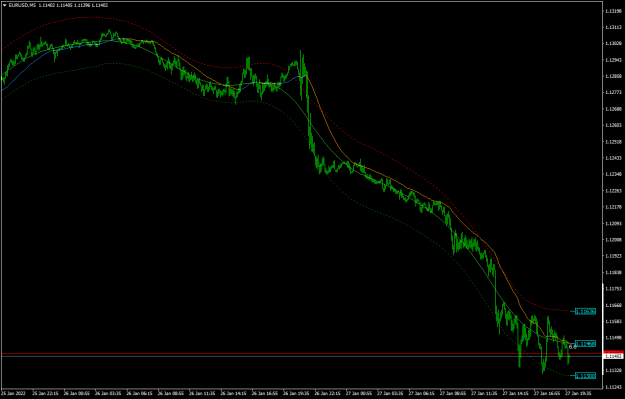Click the 27 Jan 19:35 time label

click(x=578, y=393)
